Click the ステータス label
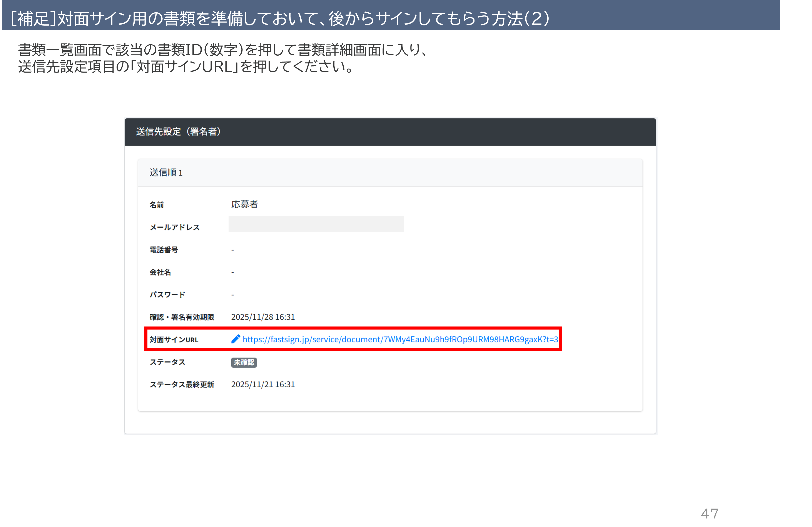 tap(167, 362)
